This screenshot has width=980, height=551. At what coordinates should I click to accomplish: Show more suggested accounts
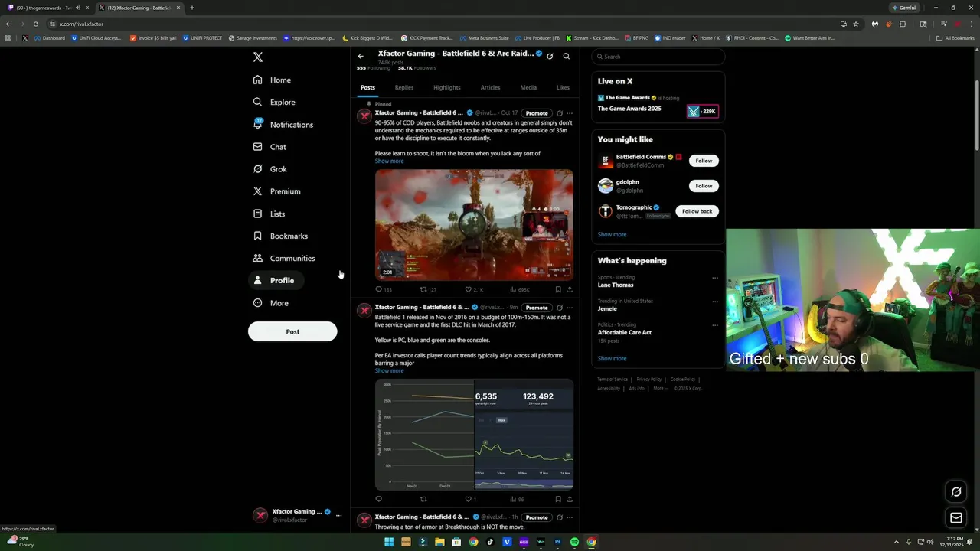[612, 235]
